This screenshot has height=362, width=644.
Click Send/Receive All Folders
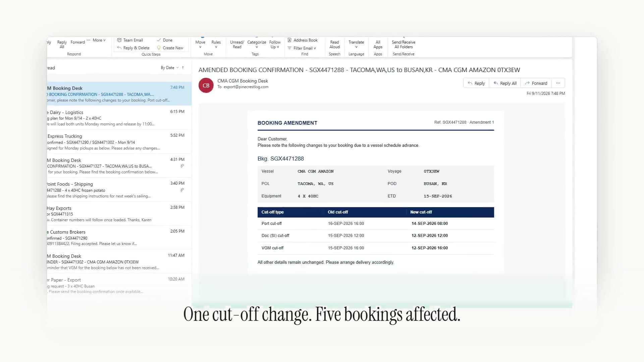coord(404,44)
